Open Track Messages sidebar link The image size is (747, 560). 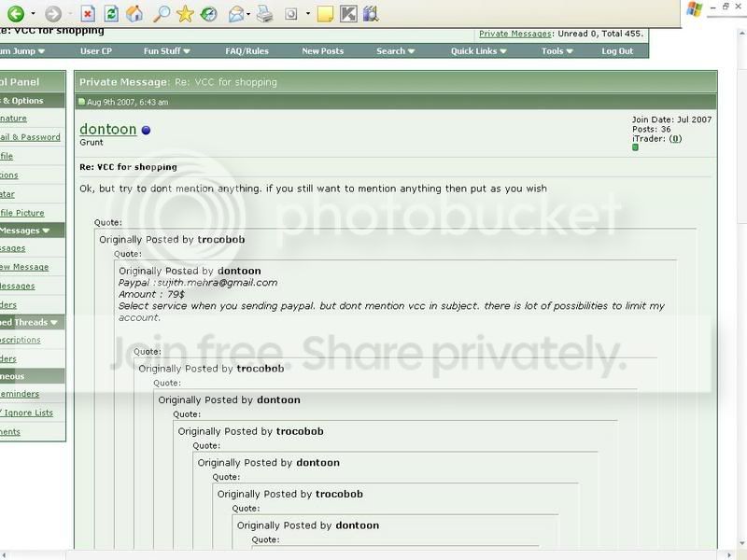coord(17,287)
